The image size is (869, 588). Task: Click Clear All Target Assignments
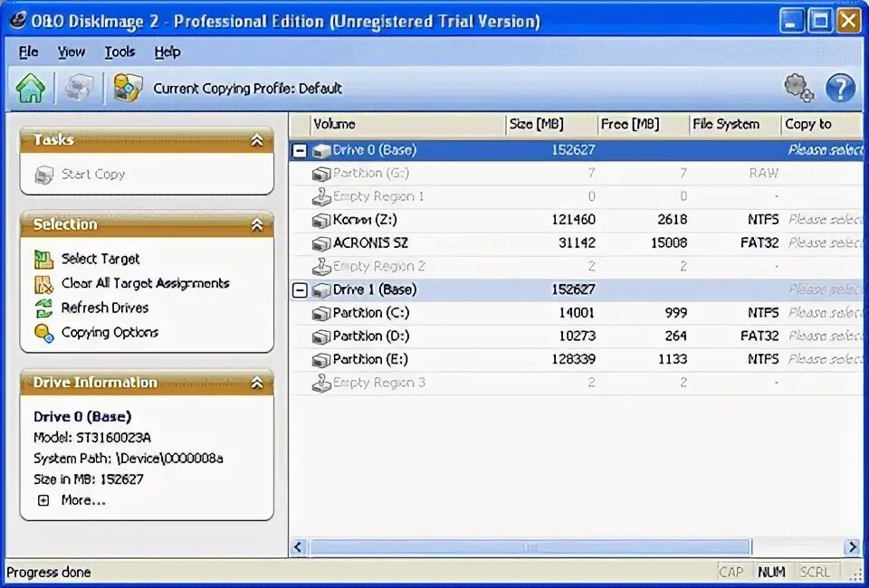click(145, 283)
